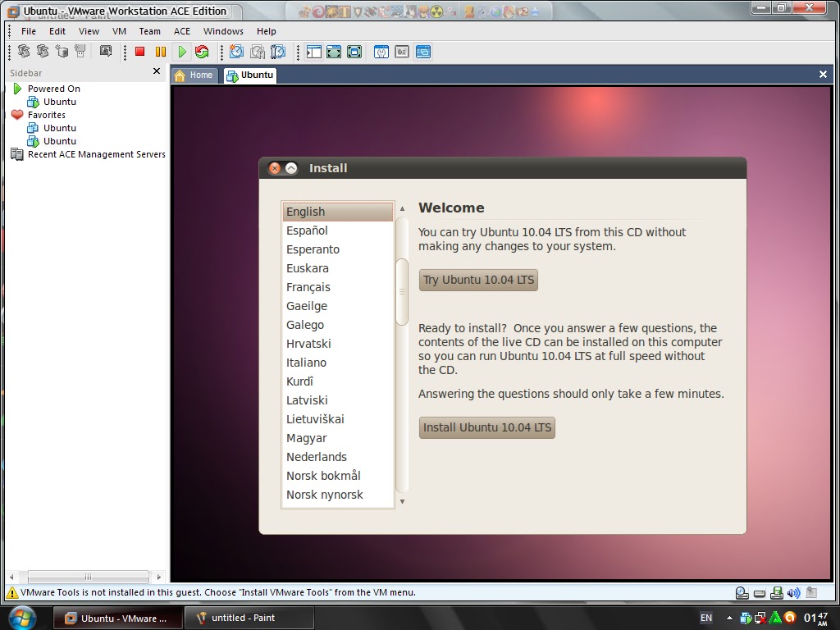Click the pocket ACE USB icon
The width and height of the screenshot is (840, 630).
point(80,52)
